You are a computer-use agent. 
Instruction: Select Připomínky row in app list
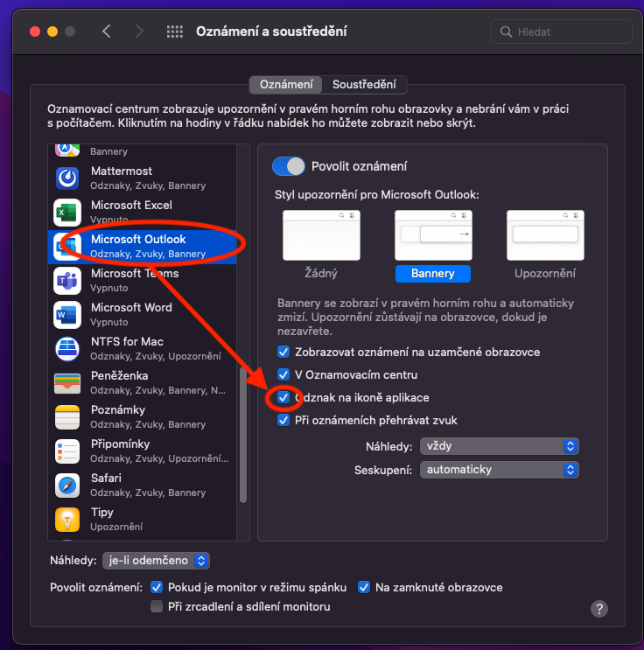143,451
